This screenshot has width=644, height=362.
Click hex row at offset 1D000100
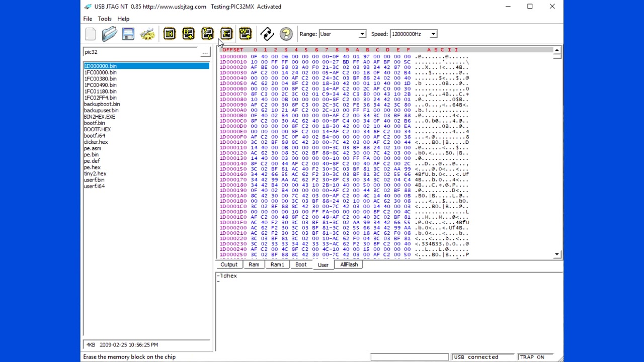tap(344, 142)
